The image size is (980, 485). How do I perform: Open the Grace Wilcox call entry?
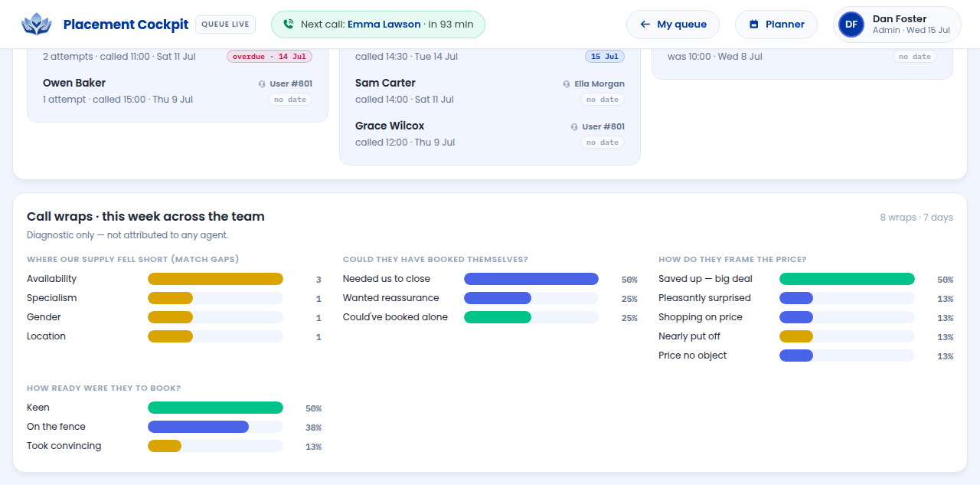click(x=490, y=134)
